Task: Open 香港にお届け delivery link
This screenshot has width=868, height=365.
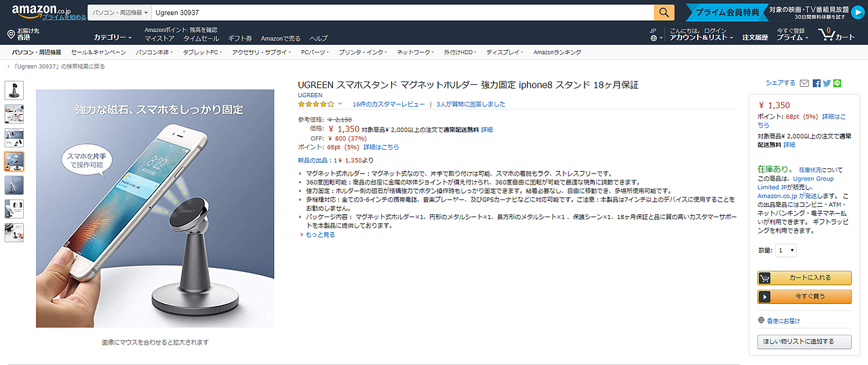Action: click(783, 321)
